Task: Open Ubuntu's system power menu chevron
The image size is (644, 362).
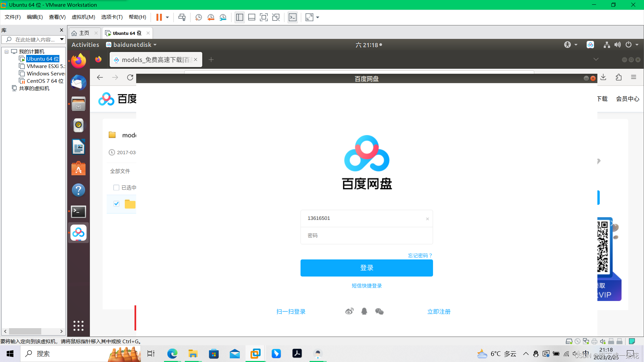Action: coord(637,45)
